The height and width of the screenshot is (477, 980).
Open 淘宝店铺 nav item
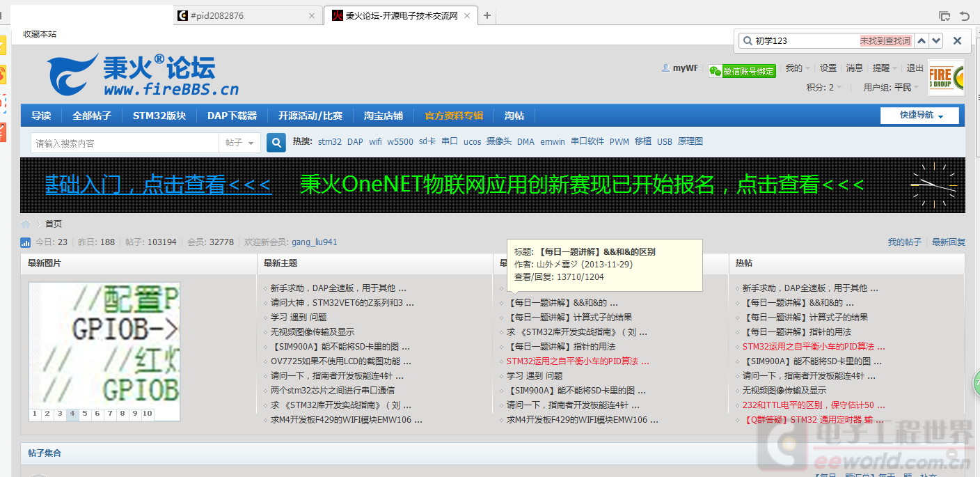click(x=384, y=116)
